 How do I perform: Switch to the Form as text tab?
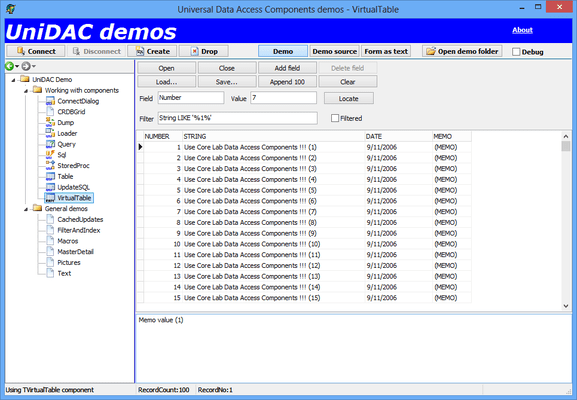tap(386, 52)
